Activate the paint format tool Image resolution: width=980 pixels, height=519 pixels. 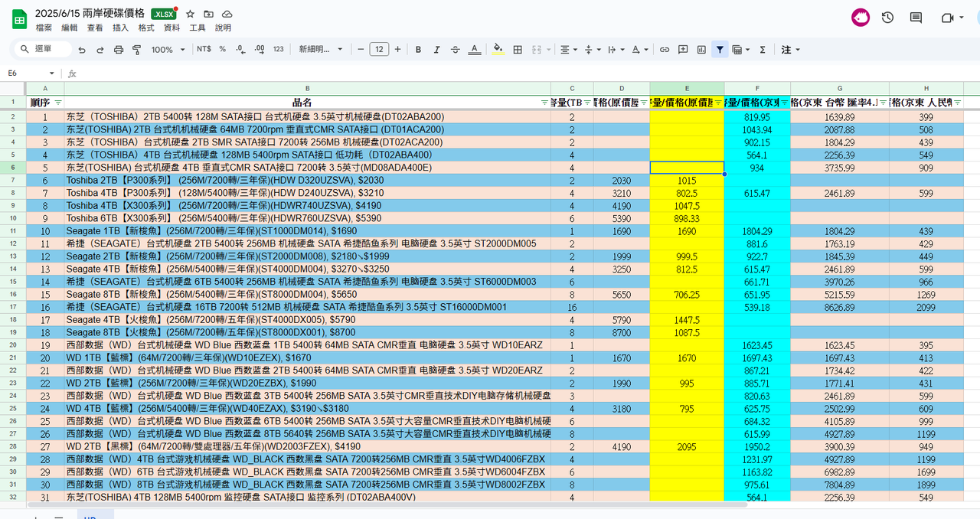click(137, 49)
